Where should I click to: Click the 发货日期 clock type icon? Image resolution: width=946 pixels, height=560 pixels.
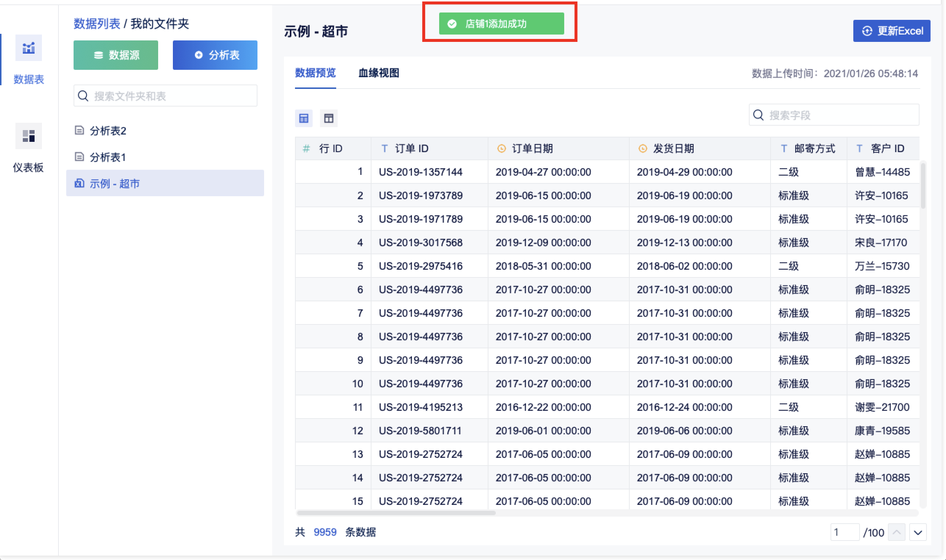pyautogui.click(x=642, y=149)
